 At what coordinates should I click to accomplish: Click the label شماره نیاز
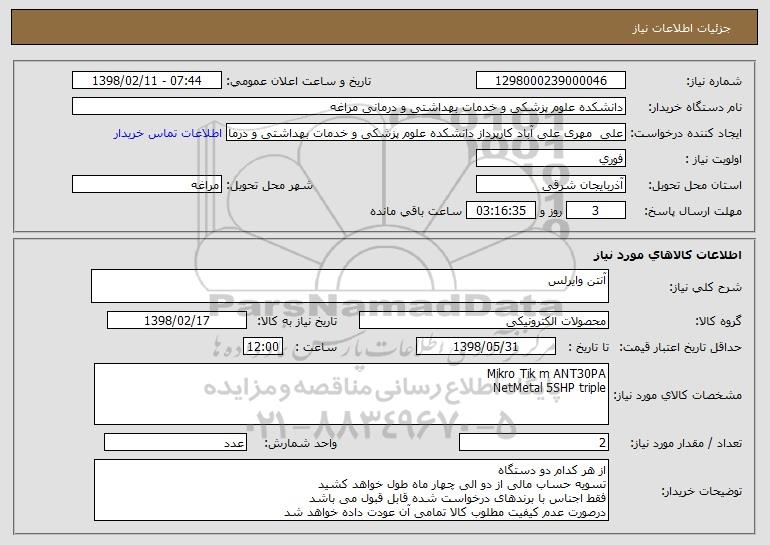click(714, 82)
